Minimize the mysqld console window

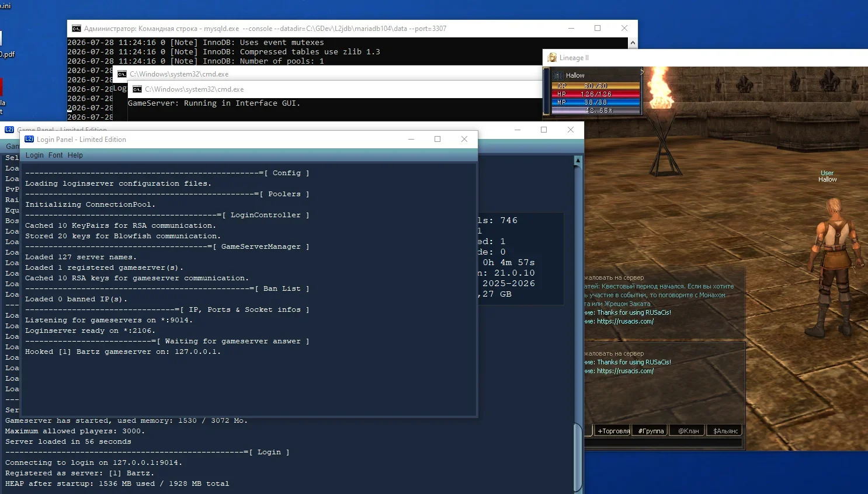(571, 28)
